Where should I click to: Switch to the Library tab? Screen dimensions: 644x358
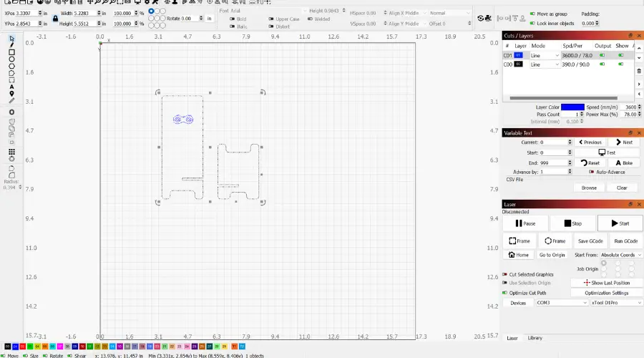[535, 338]
